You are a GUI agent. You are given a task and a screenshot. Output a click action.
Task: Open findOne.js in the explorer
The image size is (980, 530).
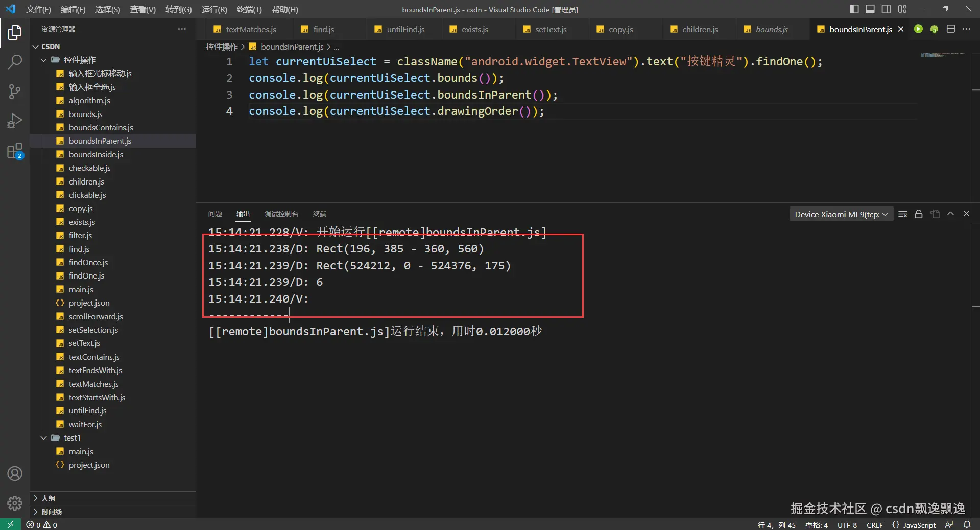click(x=86, y=276)
